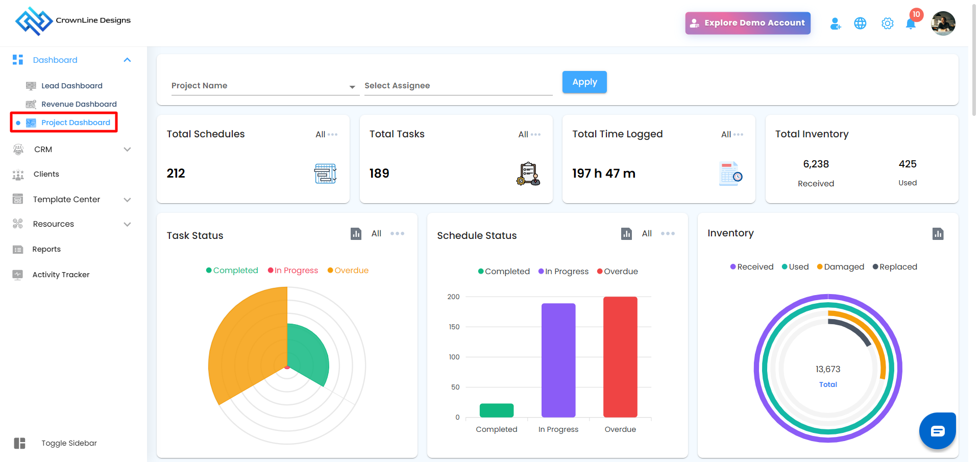Expand the CRM sidebar menu

point(72,150)
